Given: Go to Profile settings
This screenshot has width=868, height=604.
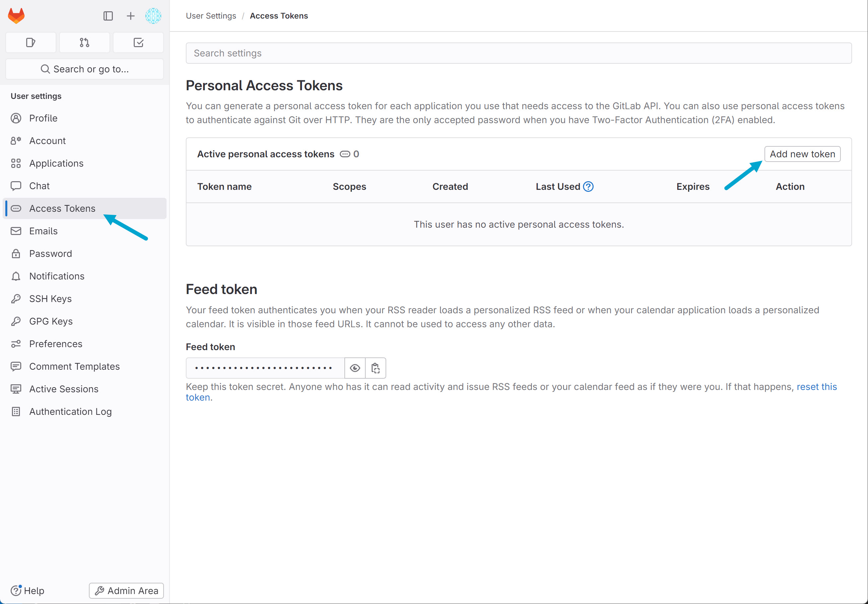Looking at the screenshot, I should [x=43, y=118].
